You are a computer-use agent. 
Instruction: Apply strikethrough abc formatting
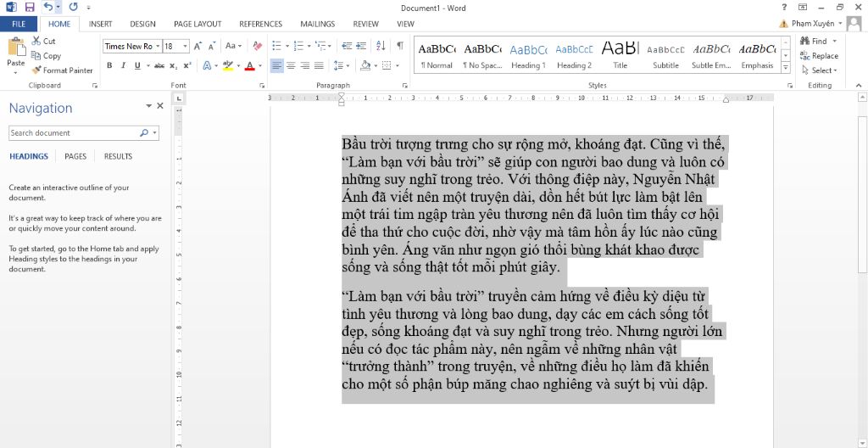pos(159,65)
